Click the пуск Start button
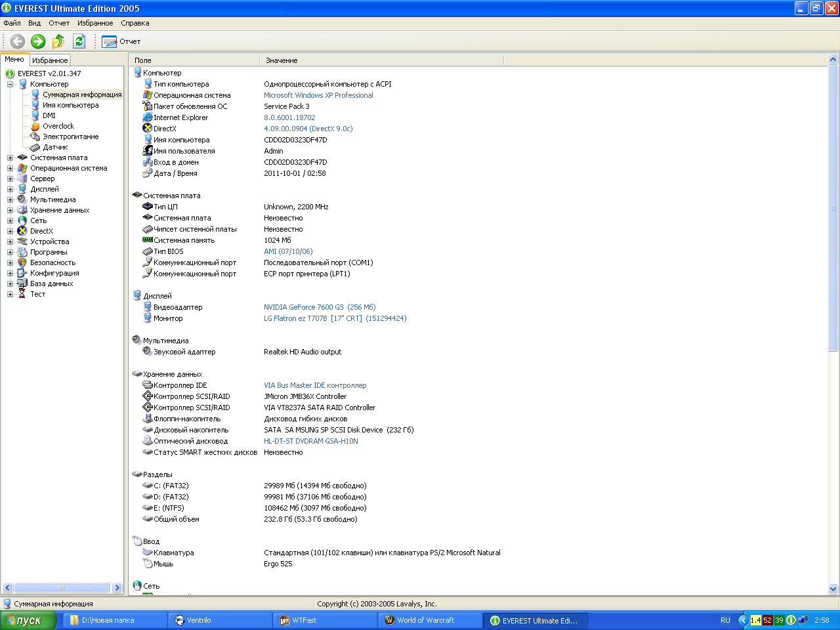 [x=28, y=620]
